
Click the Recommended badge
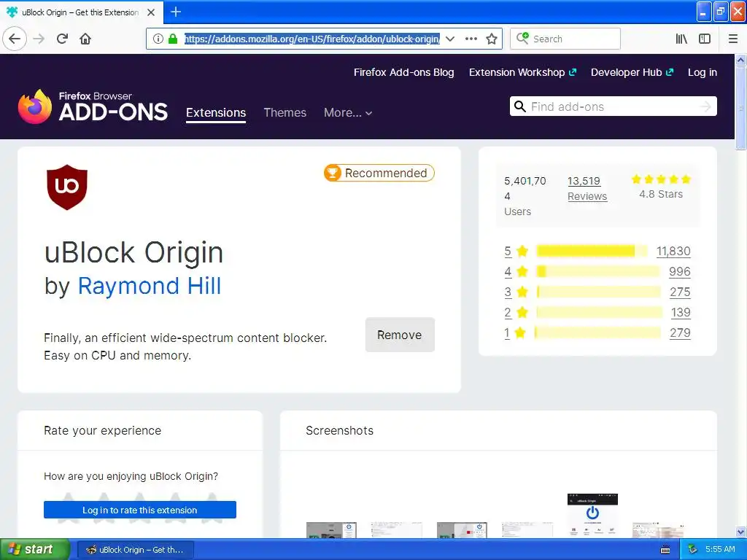tap(379, 173)
